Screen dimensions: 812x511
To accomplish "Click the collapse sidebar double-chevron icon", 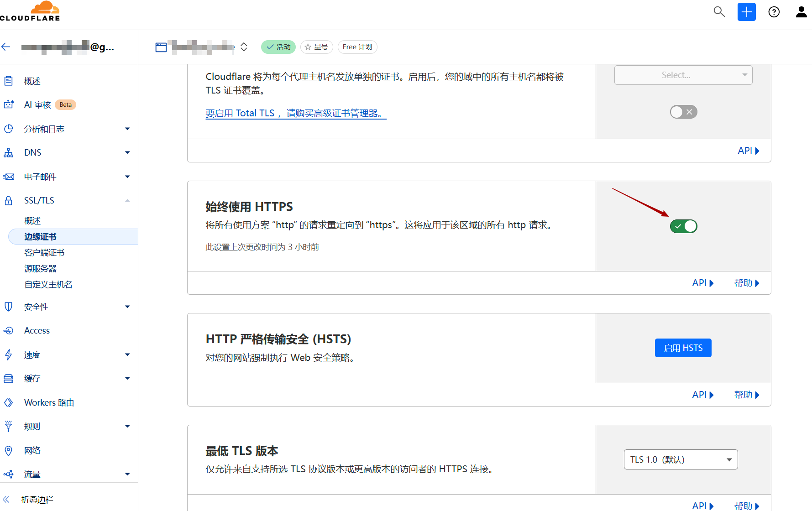I will (6, 500).
